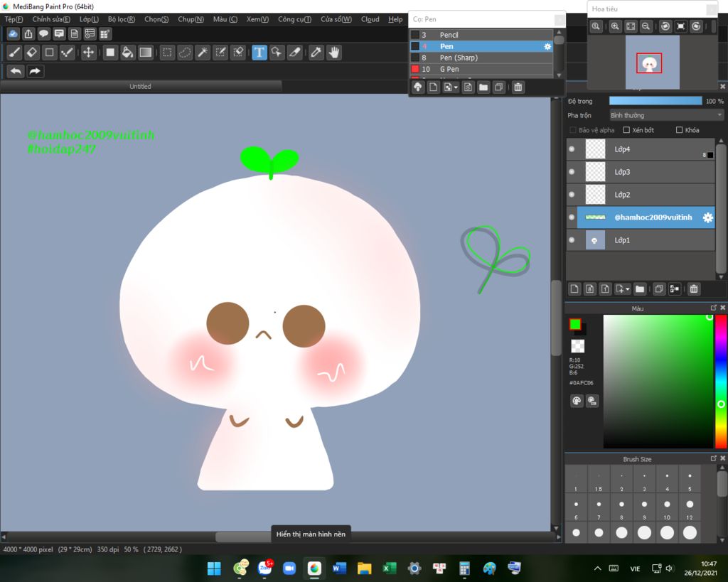This screenshot has width=728, height=582.
Task: Activate the Text tool
Action: pyautogui.click(x=259, y=53)
